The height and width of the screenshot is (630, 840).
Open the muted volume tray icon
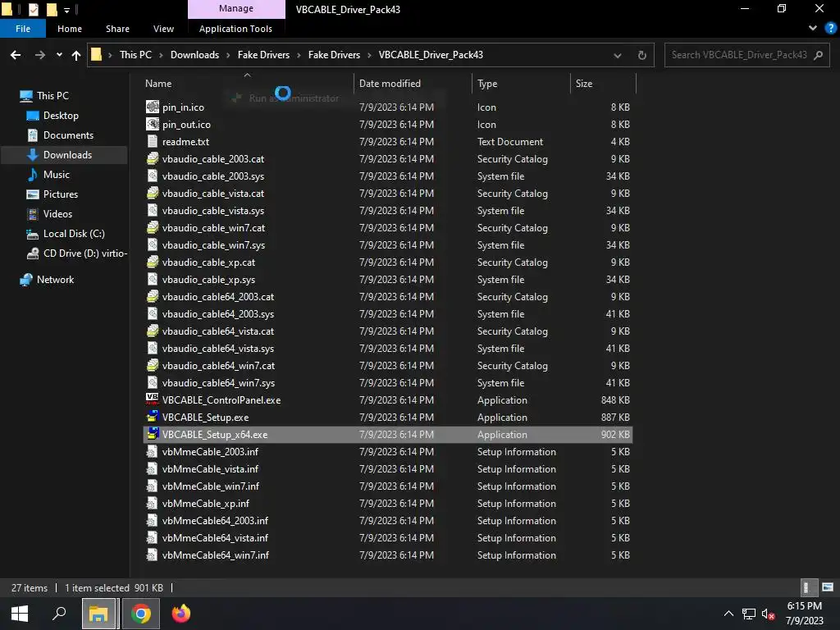pos(768,614)
